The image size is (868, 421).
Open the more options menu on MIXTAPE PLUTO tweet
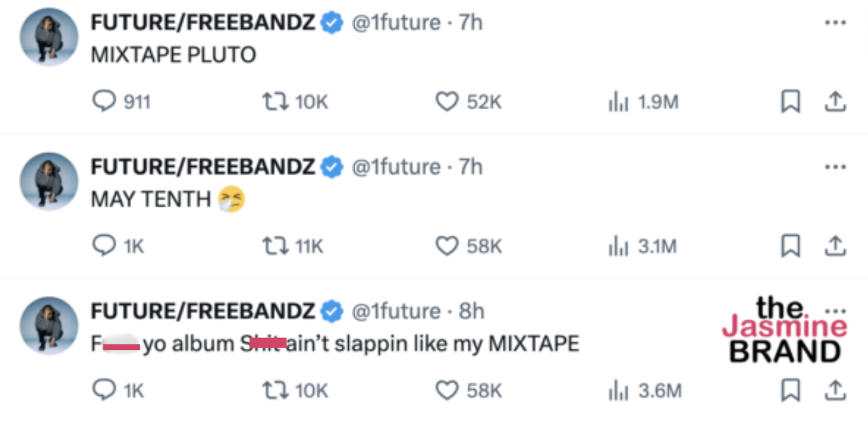[834, 21]
